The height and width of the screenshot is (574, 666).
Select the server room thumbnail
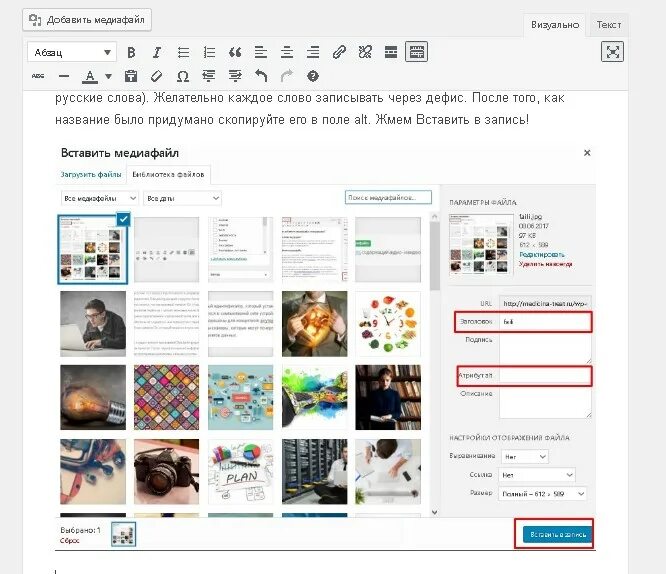[x=314, y=472]
